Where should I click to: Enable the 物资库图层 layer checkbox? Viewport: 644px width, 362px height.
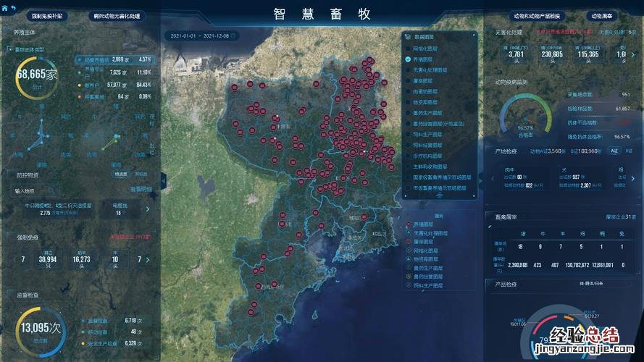(408, 102)
